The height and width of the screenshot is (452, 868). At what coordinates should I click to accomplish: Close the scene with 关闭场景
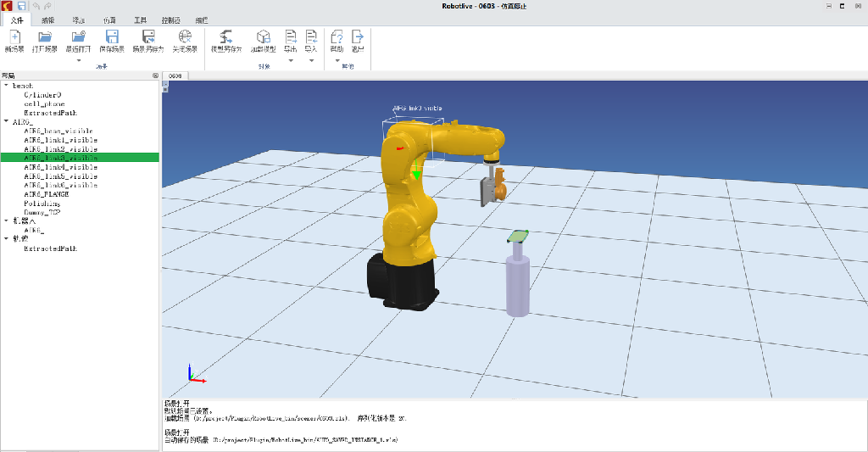pos(185,39)
